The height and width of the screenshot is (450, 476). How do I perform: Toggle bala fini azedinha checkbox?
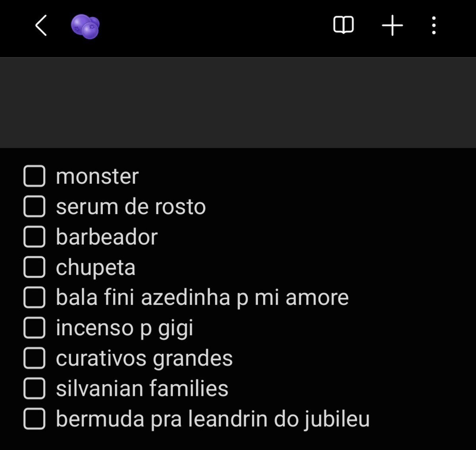(34, 297)
